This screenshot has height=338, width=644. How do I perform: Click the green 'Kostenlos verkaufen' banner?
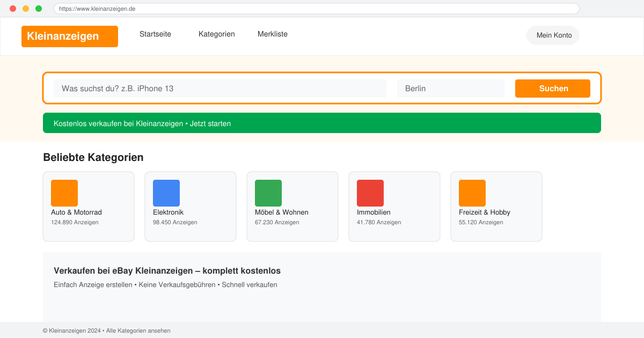click(x=322, y=123)
